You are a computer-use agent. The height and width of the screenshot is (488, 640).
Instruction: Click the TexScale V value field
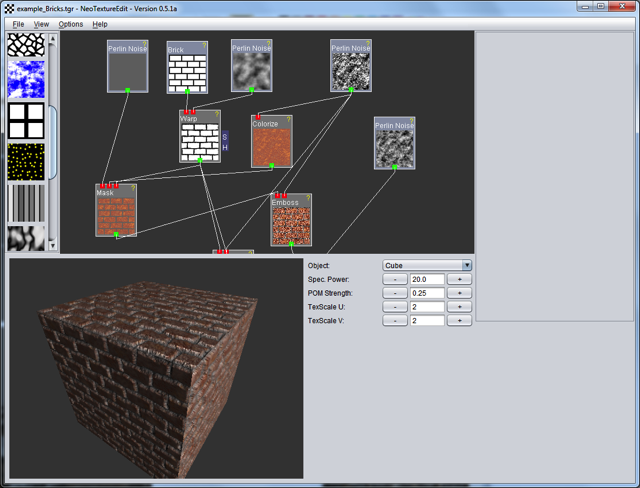pyautogui.click(x=427, y=321)
